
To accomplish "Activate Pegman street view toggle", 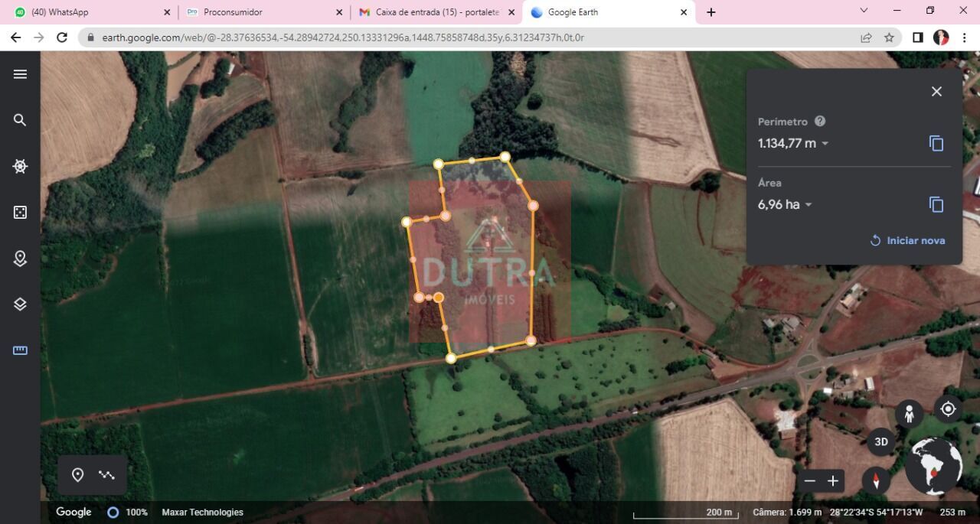I will (909, 414).
